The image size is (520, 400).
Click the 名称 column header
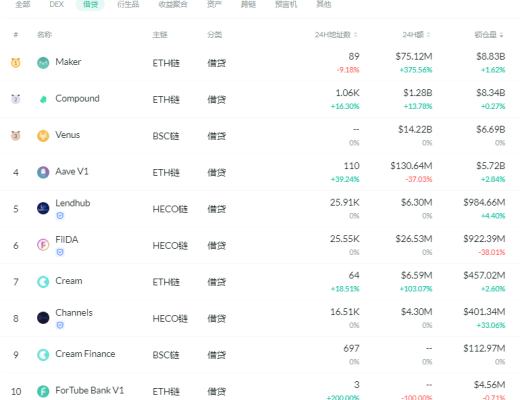[x=44, y=35]
